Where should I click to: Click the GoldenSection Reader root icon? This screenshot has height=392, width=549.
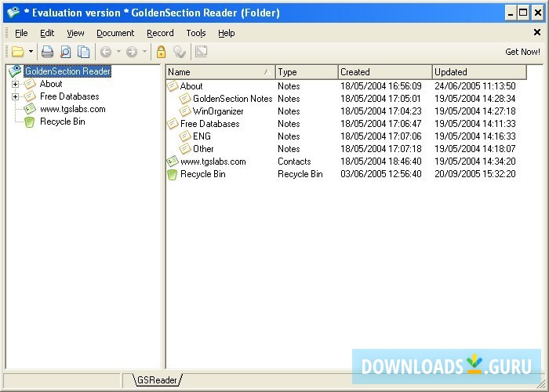pyautogui.click(x=16, y=71)
